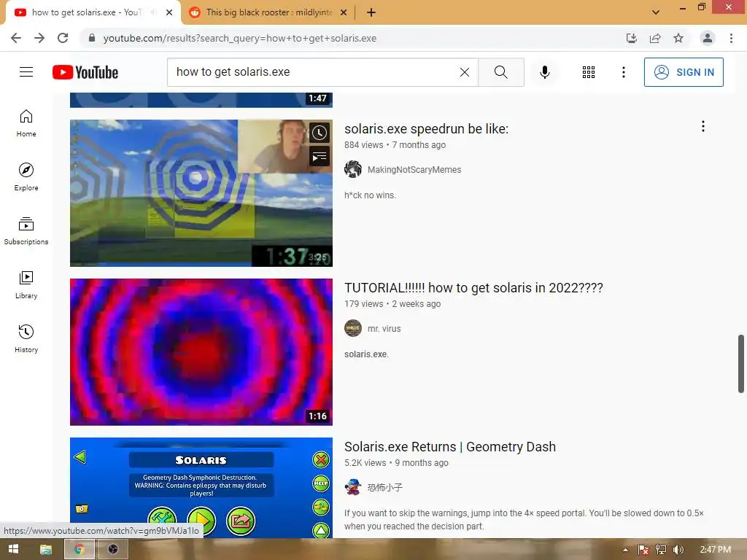
Task: Open Subscriptions in the sidebar
Action: tap(26, 231)
